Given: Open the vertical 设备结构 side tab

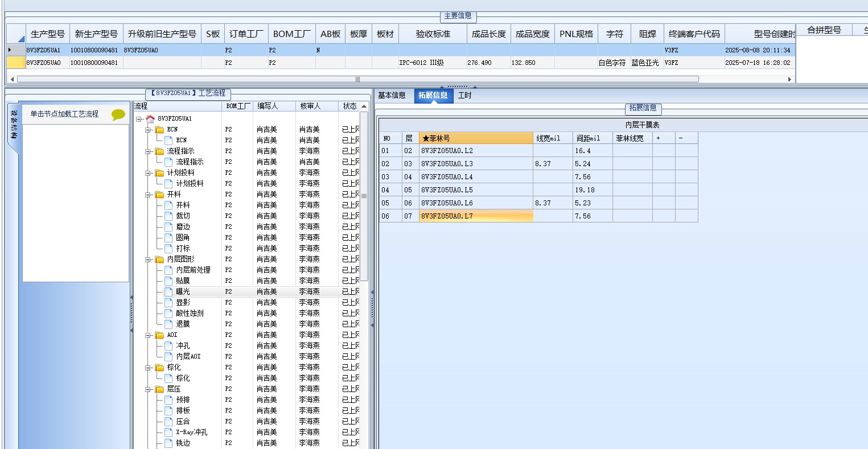Looking at the screenshot, I should coord(14,124).
